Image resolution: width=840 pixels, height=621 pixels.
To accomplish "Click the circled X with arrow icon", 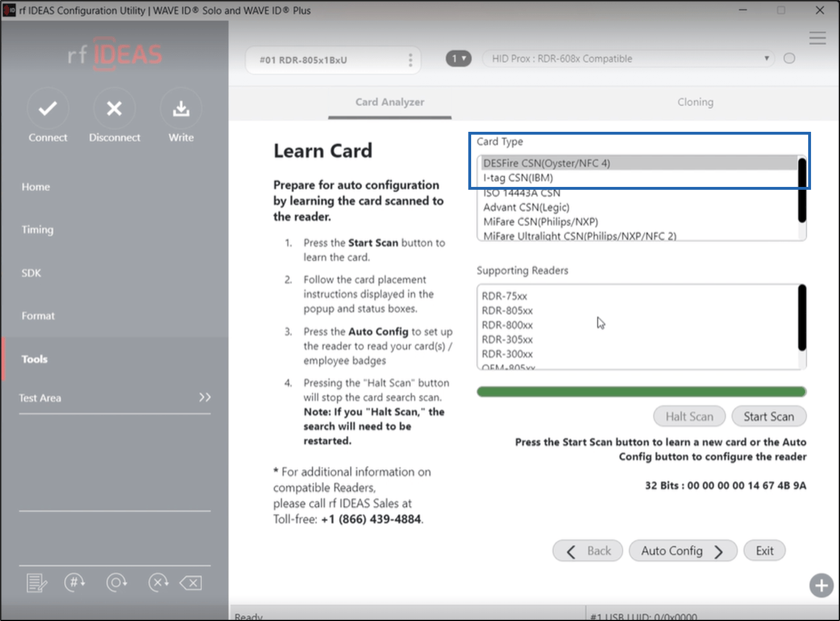I will (159, 582).
